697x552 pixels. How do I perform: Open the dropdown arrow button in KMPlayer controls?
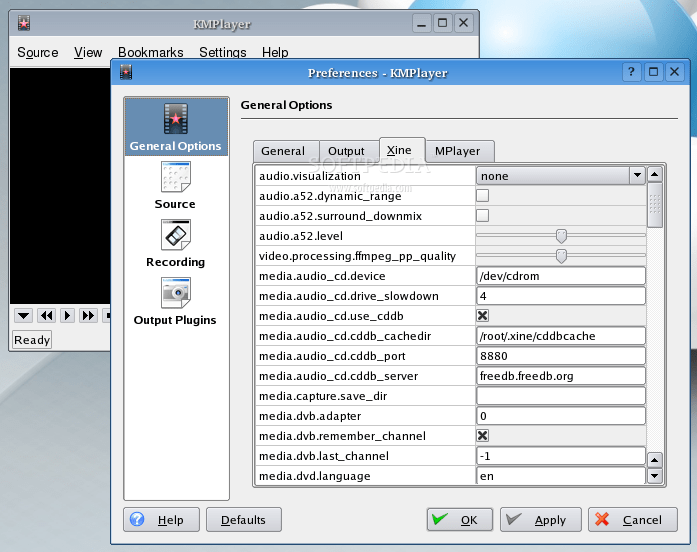pyautogui.click(x=24, y=316)
